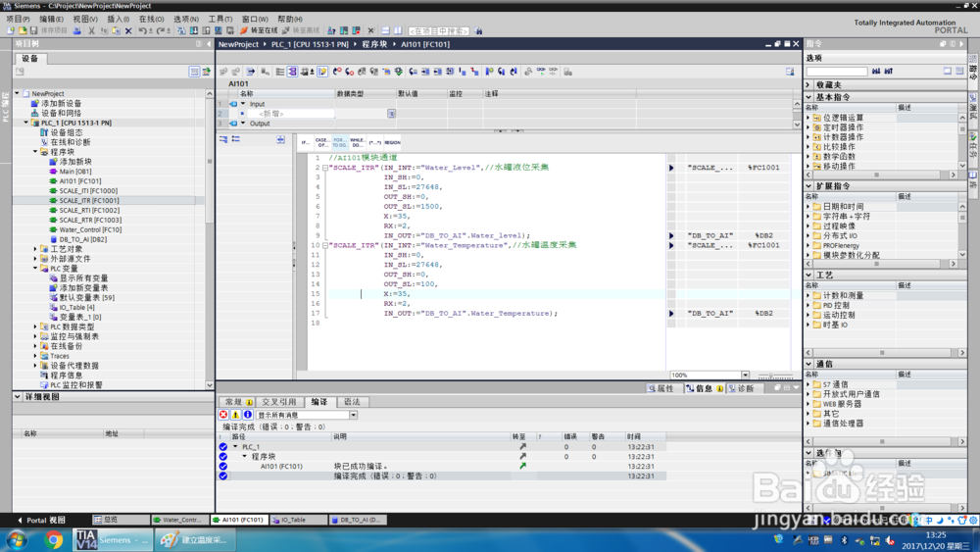Toggle the highlighted pencil icon in block toolbar
This screenshot has height=552, width=980.
[322, 72]
